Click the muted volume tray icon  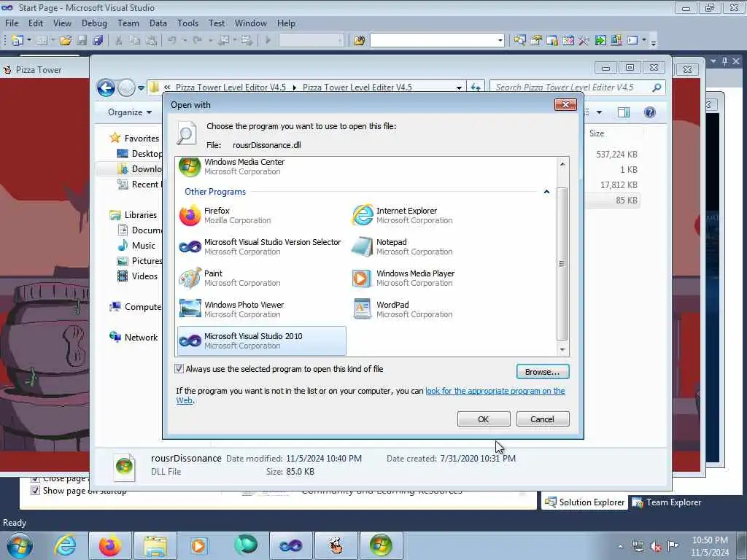pyautogui.click(x=656, y=546)
